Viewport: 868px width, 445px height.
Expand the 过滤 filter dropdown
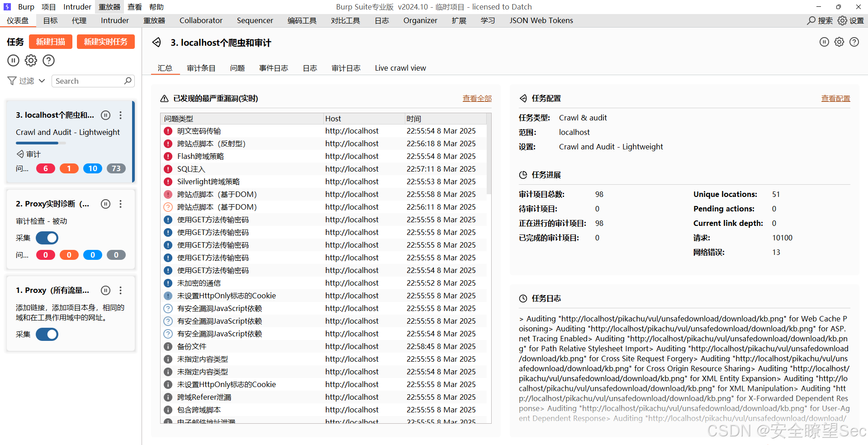pos(42,81)
